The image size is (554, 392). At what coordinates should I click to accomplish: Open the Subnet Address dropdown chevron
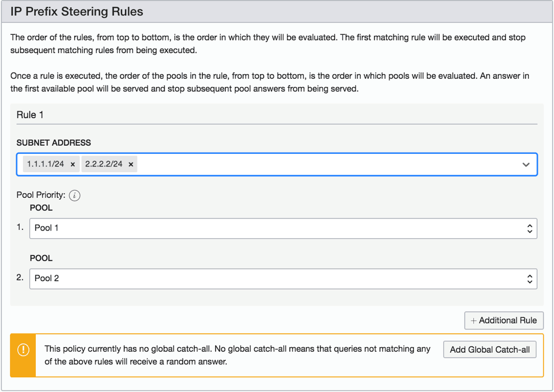[x=526, y=165]
